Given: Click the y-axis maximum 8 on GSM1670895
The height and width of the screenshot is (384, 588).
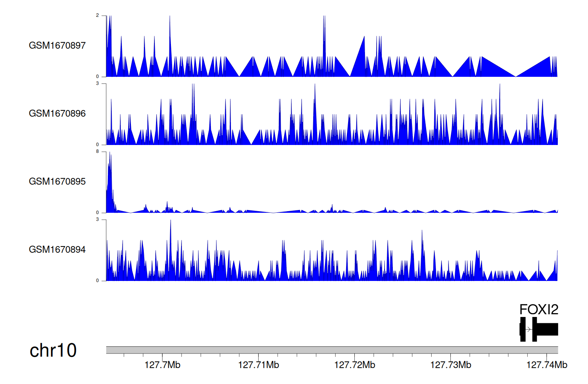Looking at the screenshot, I should (98, 152).
